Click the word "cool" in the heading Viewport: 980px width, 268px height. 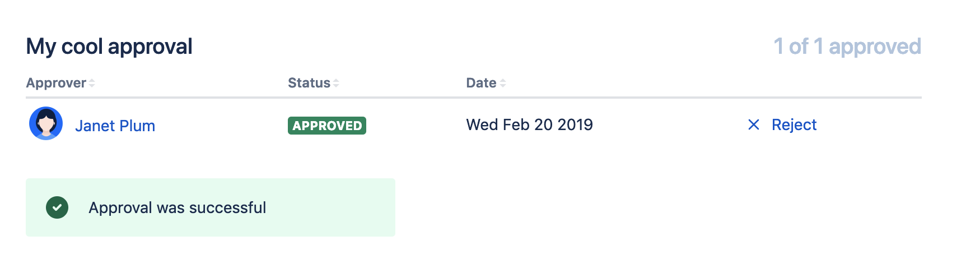click(x=82, y=47)
